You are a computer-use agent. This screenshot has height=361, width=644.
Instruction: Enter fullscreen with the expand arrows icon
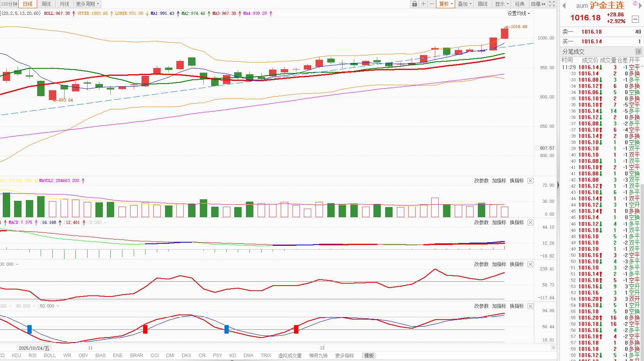[552, 4]
